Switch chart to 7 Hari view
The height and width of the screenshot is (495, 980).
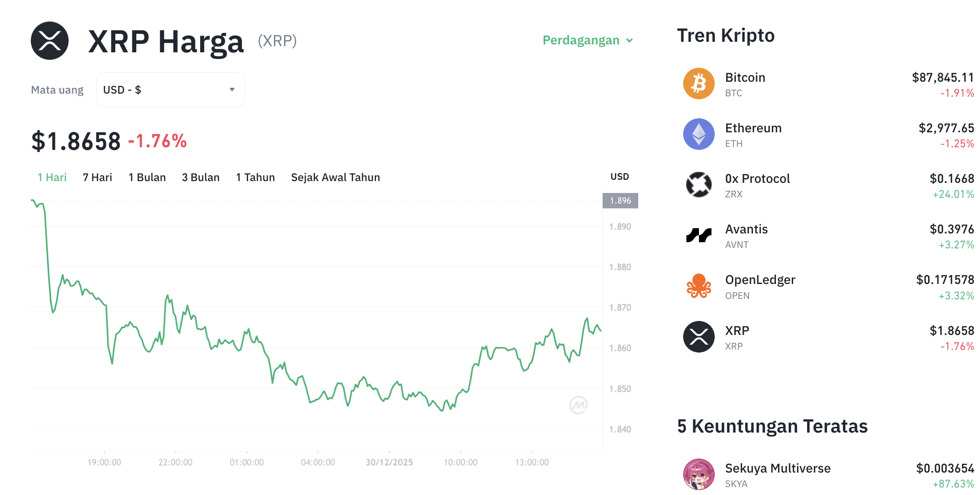97,177
